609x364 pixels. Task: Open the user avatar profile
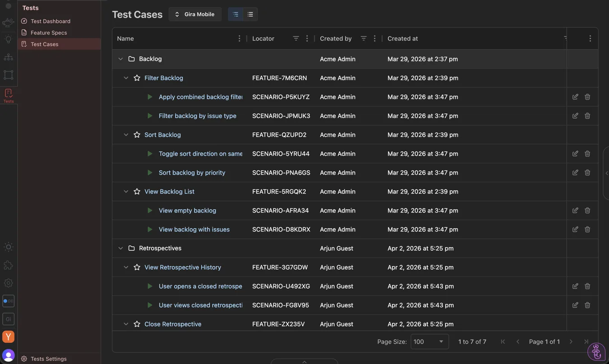click(x=8, y=355)
